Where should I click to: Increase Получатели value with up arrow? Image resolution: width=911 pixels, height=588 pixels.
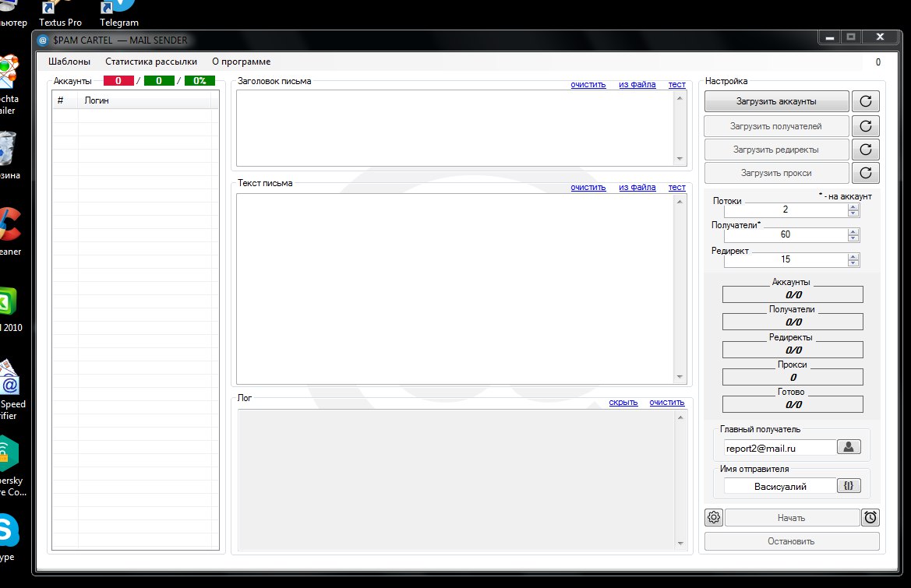coord(853,231)
